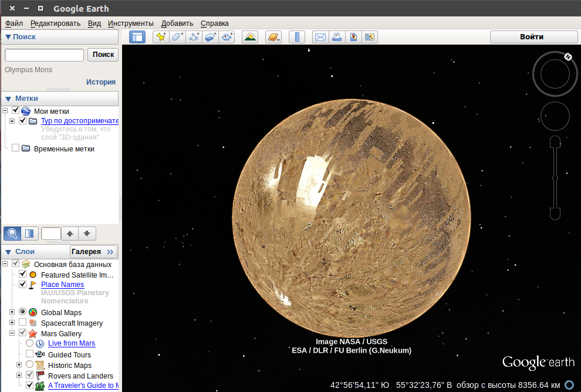
Task: Activate the places search magnifier button
Action: point(12,234)
